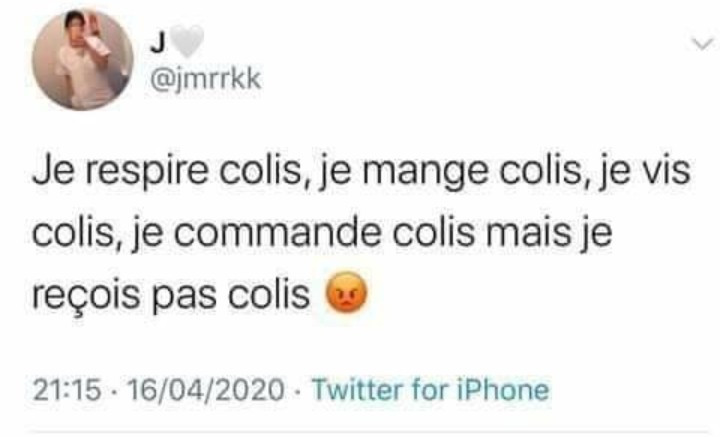Click the 21:15 timestamp
The image size is (720, 437).
pos(67,390)
